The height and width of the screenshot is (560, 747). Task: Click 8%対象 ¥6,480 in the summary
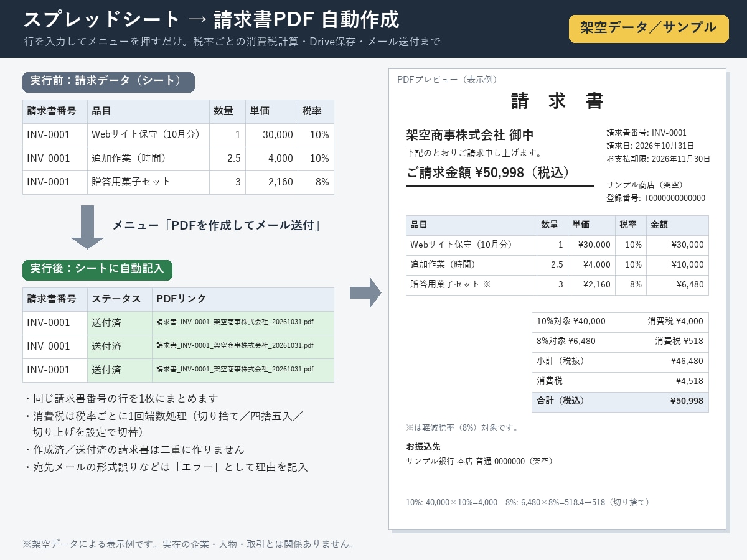coord(566,341)
